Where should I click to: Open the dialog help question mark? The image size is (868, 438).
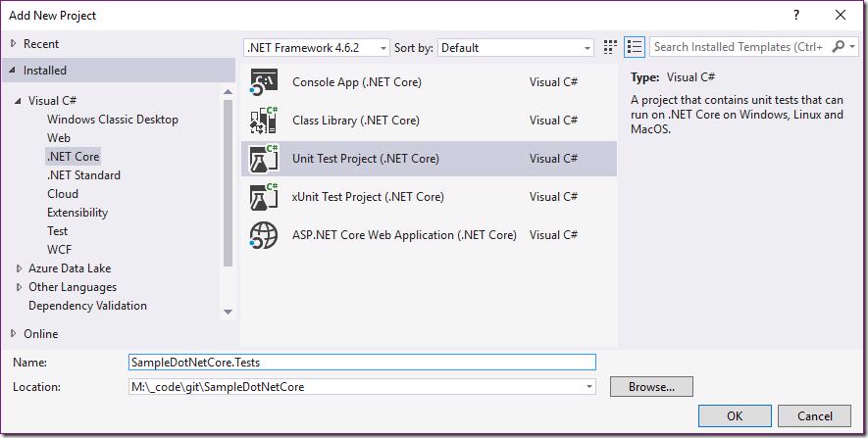pyautogui.click(x=796, y=15)
